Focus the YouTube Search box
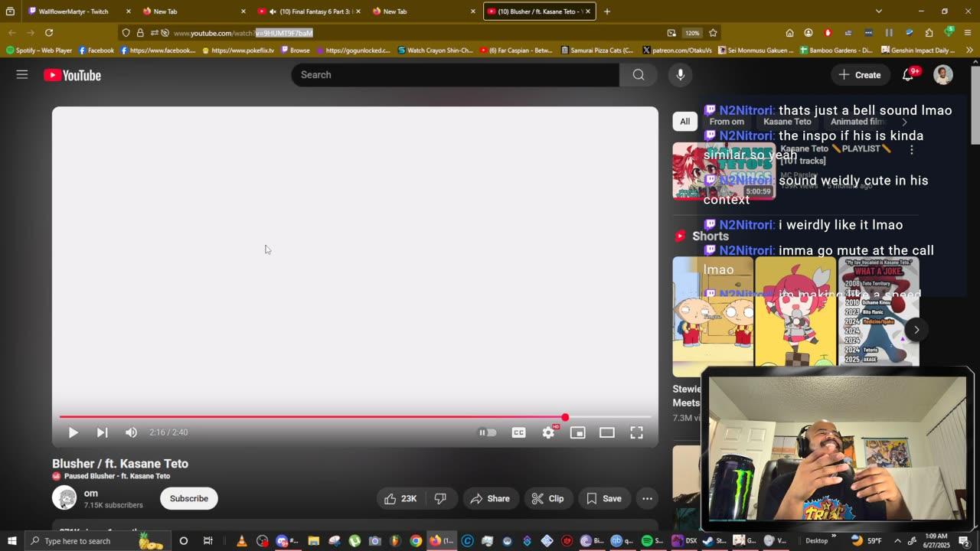This screenshot has height=551, width=980. (455, 74)
